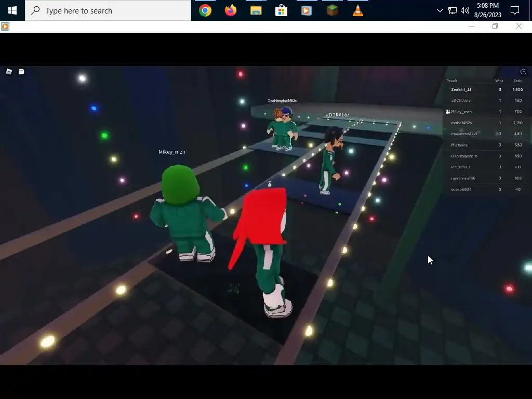The image size is (532, 399).
Task: Click the name tag above the headphone avatar
Action: click(282, 101)
